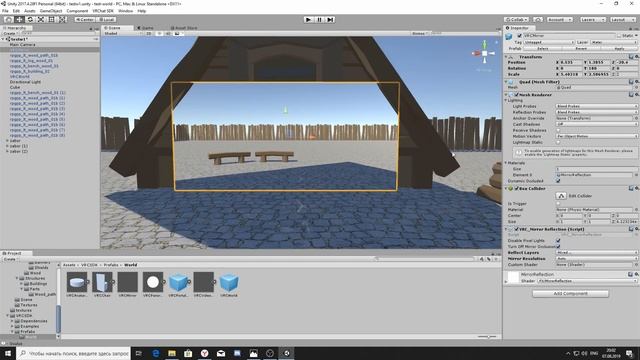Pause the game playback

coord(319,19)
